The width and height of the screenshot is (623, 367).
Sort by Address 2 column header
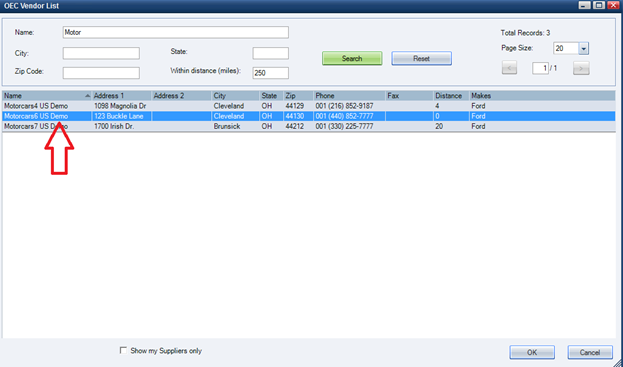(x=182, y=96)
